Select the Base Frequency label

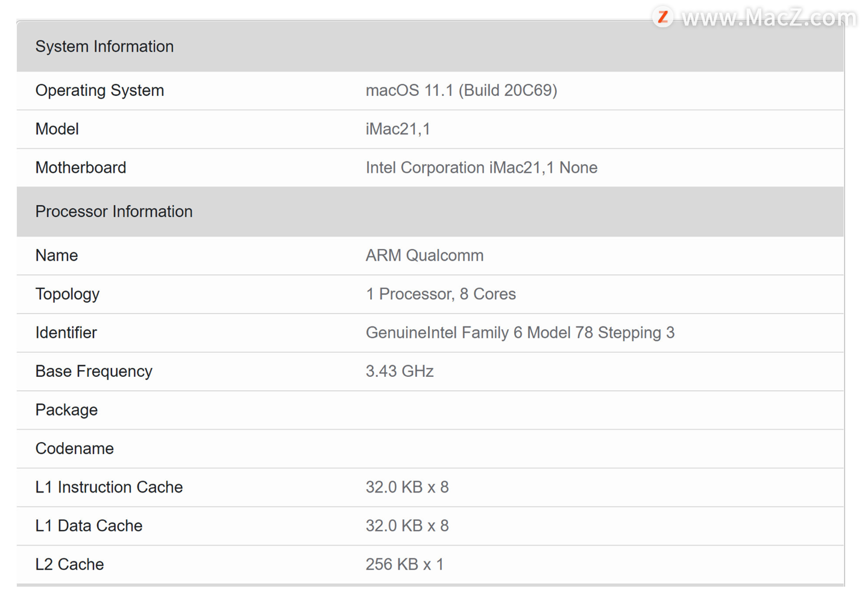pos(94,371)
